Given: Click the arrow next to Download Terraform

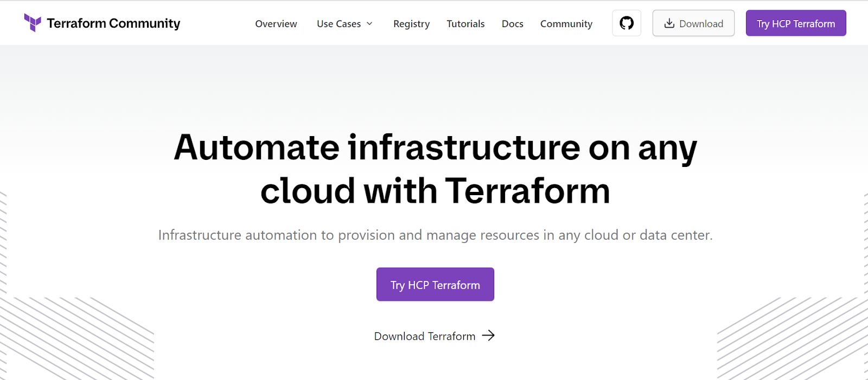Looking at the screenshot, I should 488,336.
